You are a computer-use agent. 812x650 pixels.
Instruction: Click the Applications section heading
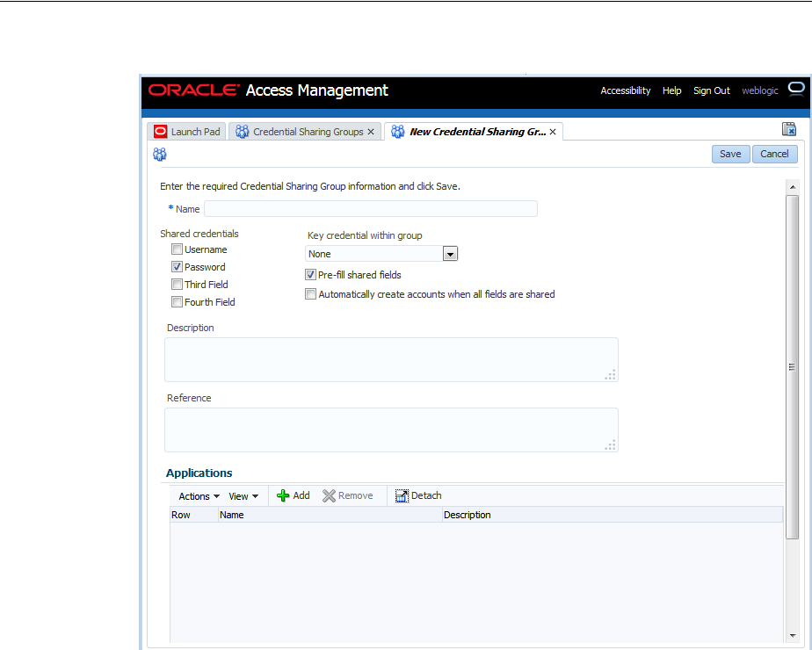(199, 473)
